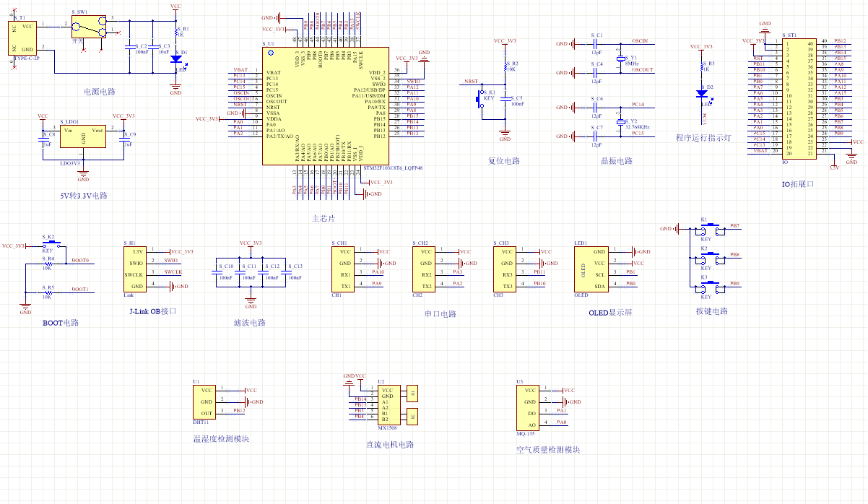Select capacitor S_C9 beside the LDO output

click(x=123, y=139)
